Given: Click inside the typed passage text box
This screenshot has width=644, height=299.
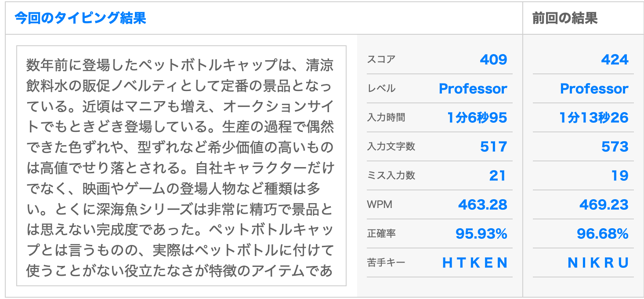Looking at the screenshot, I should (x=181, y=166).
